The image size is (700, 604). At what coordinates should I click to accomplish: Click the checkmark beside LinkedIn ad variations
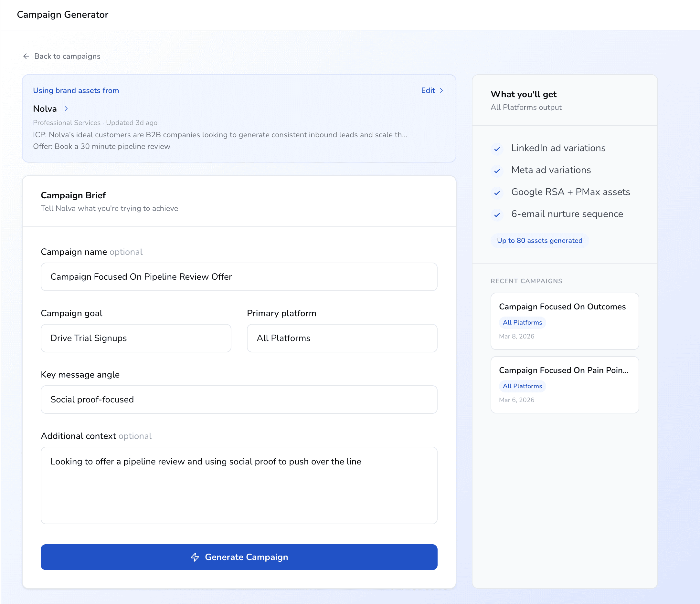pyautogui.click(x=497, y=149)
